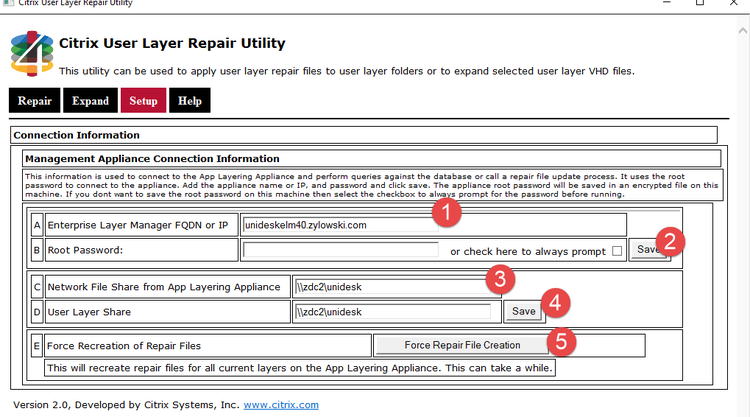
Task: Open the Repair tab
Action: (34, 100)
